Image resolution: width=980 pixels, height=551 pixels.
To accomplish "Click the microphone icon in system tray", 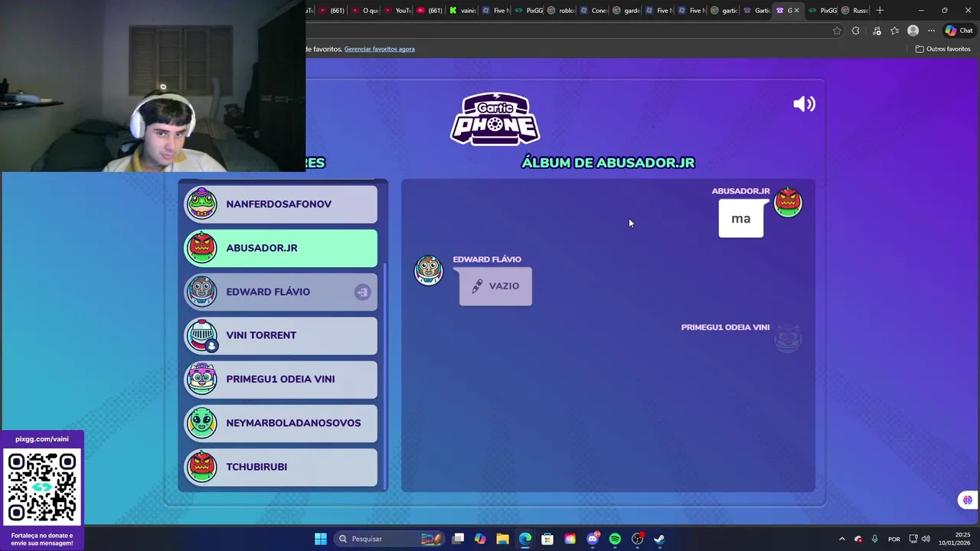I will pos(874,539).
